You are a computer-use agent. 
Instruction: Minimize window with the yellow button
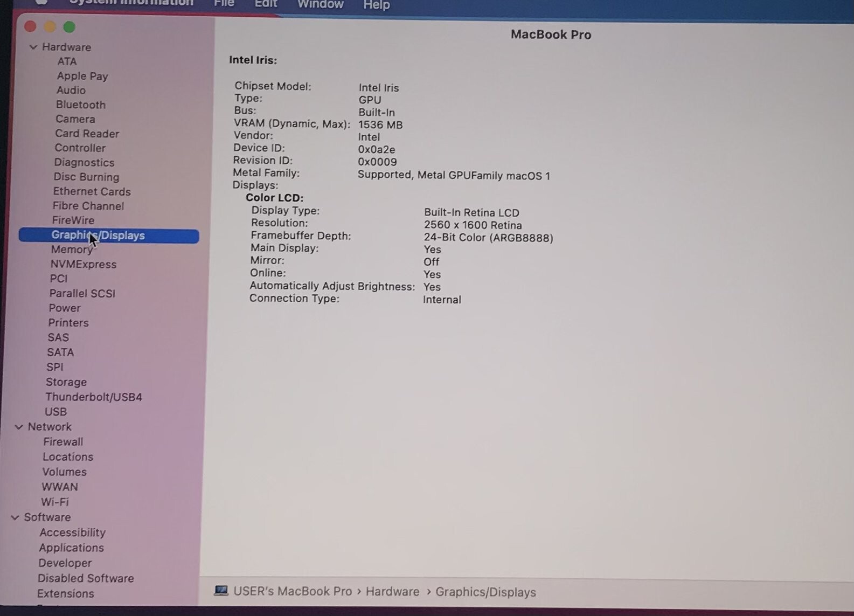[x=50, y=26]
